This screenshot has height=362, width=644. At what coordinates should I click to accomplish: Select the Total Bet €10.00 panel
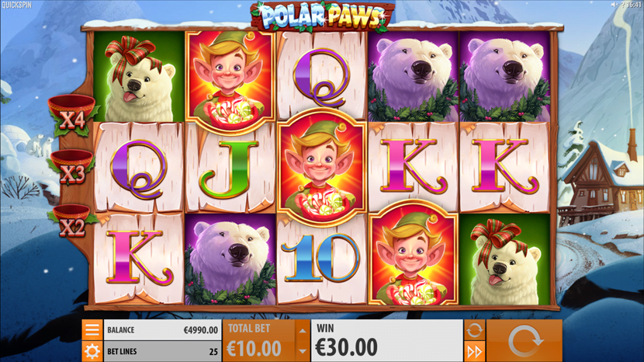pos(258,341)
